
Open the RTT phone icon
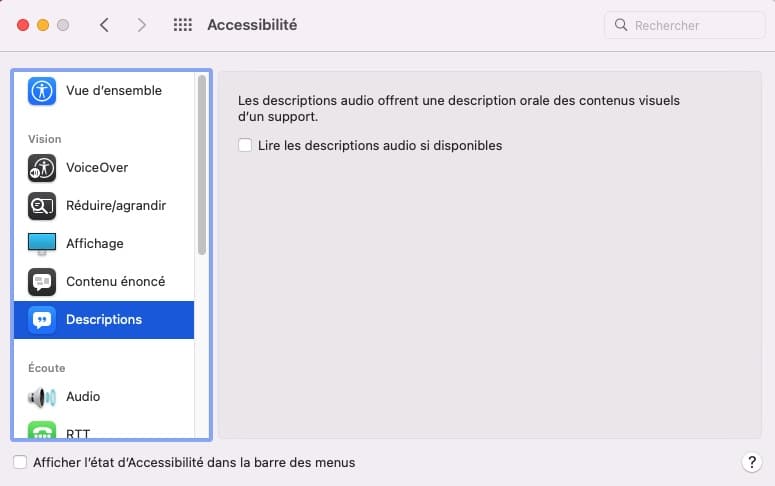point(42,430)
